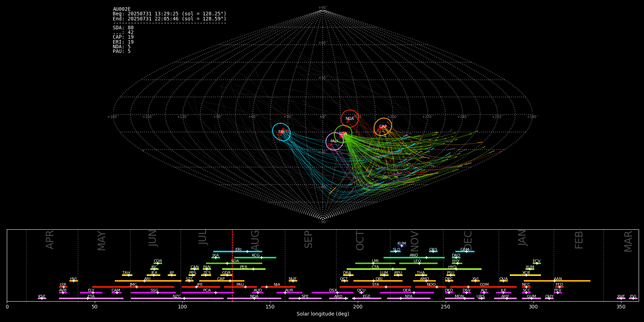
Task: Click the OER shower label on timeline
Action: (x=407, y=291)
